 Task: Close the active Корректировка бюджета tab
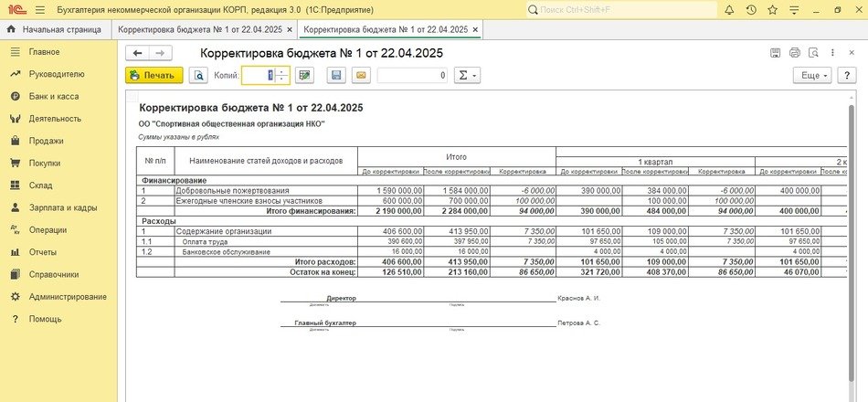click(476, 29)
